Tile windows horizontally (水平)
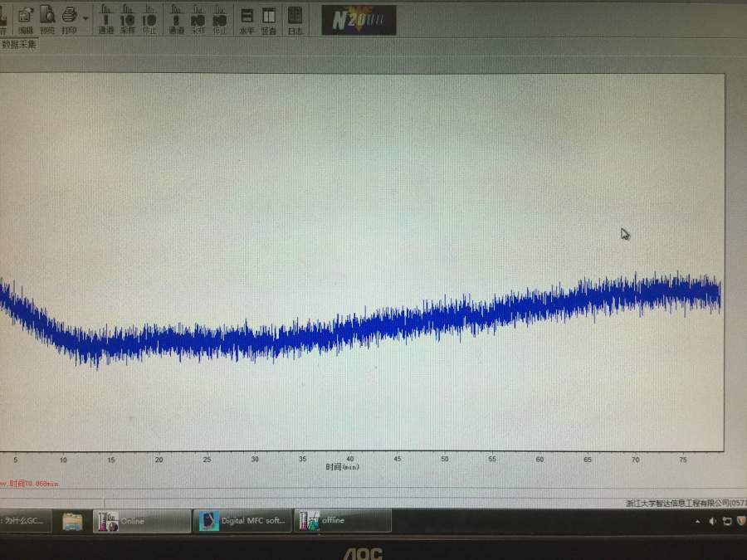747x560 pixels. [247, 21]
